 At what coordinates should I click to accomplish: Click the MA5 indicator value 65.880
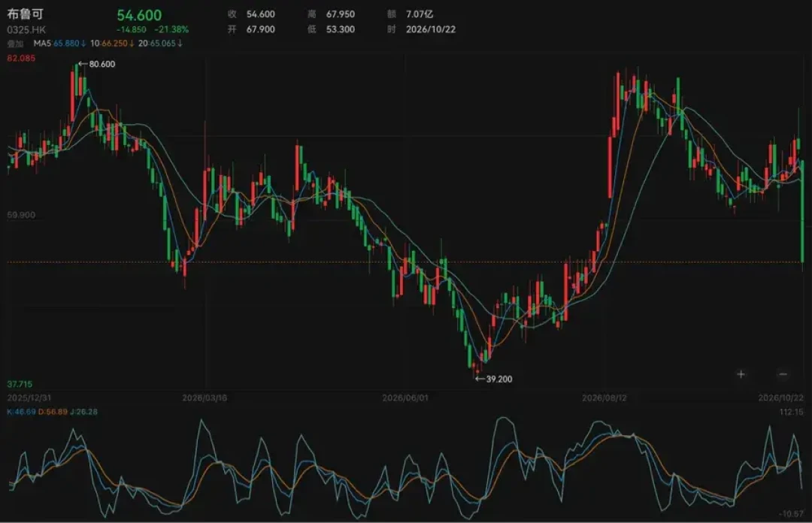65,44
